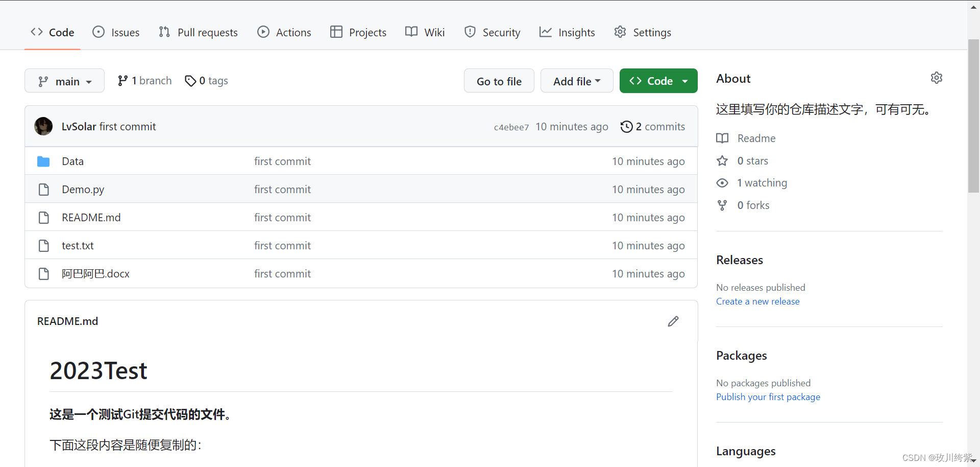Open the Packages heading link
Screen dimensions: 980x467
coord(742,356)
